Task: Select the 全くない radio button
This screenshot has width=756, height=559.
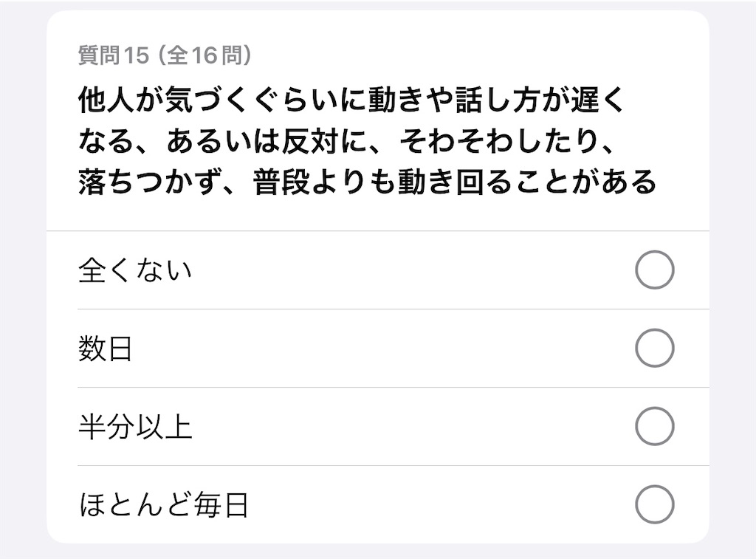Action: pyautogui.click(x=654, y=270)
